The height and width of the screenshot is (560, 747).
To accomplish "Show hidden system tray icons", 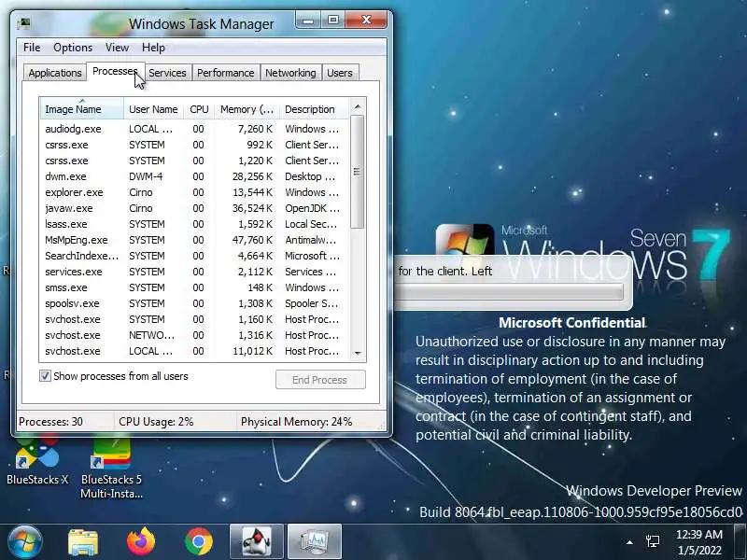I will [629, 542].
